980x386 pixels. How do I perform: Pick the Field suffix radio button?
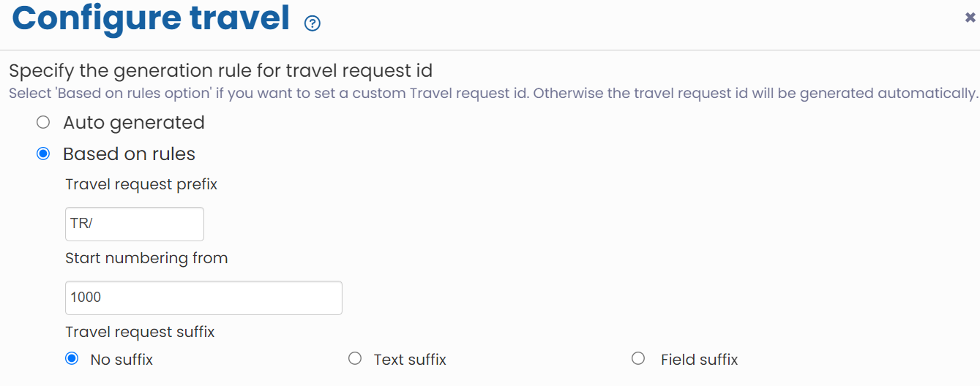click(638, 358)
